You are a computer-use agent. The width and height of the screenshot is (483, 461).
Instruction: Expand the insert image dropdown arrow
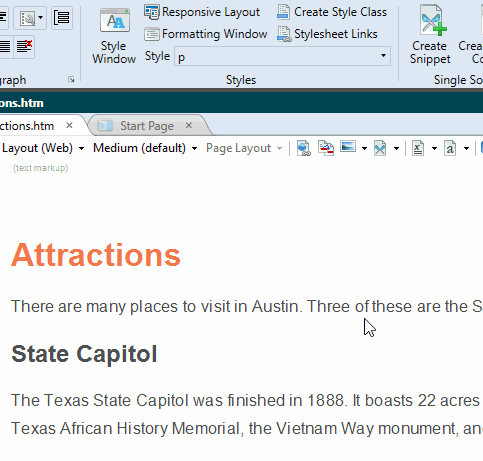364,149
